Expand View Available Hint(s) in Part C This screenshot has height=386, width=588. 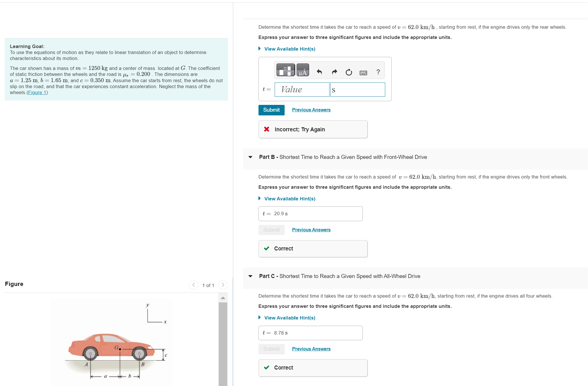click(x=289, y=318)
